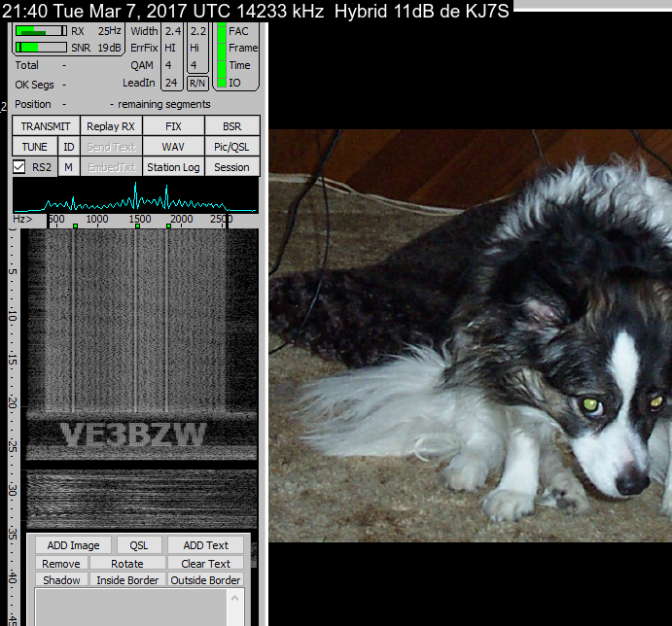Toggle the RS2 checkbox
This screenshot has height=626, width=672.
tap(18, 166)
